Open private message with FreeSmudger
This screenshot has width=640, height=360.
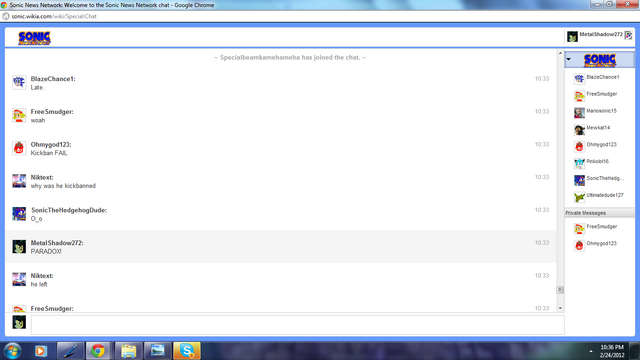(600, 227)
